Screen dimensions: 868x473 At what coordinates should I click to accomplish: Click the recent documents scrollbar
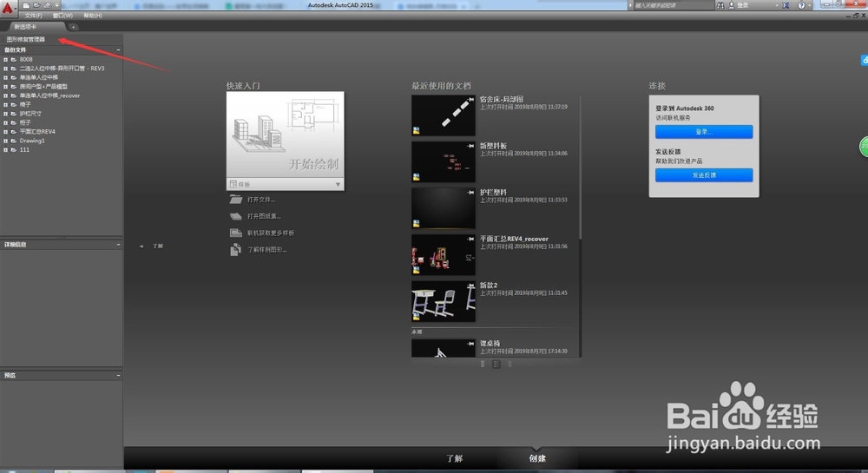580,168
